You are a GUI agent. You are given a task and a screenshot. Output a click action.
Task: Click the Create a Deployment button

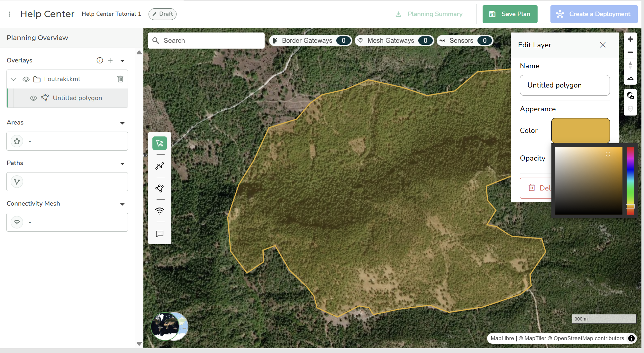tap(594, 14)
